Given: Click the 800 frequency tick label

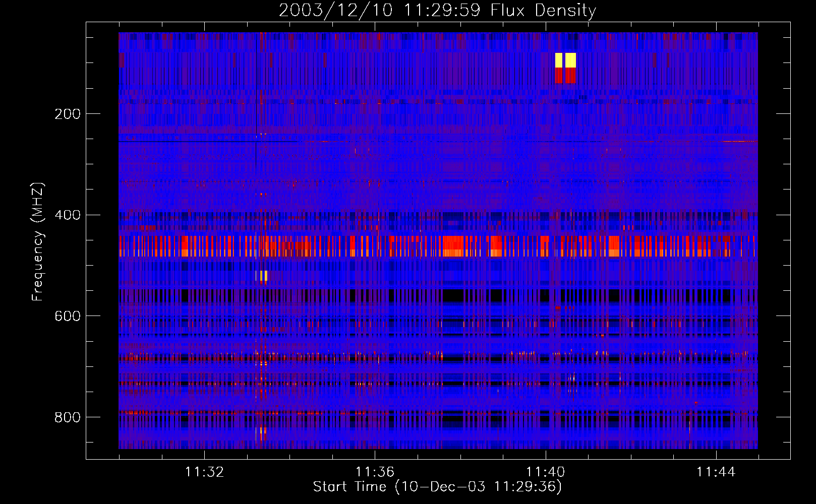Looking at the screenshot, I should click(68, 417).
